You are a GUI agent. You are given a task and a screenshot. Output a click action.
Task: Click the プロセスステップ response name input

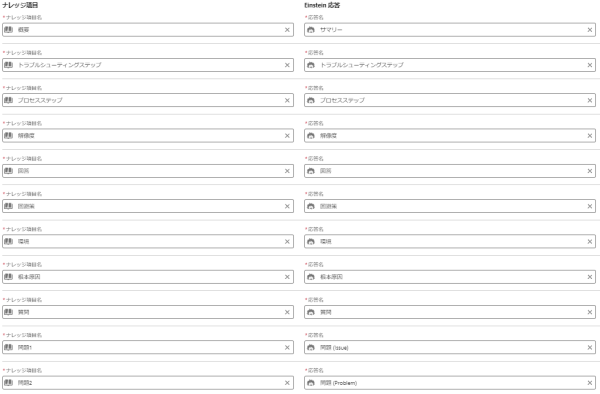point(450,100)
